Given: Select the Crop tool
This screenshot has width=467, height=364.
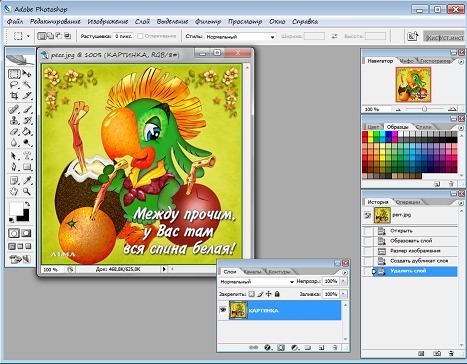Looking at the screenshot, I should [14, 96].
